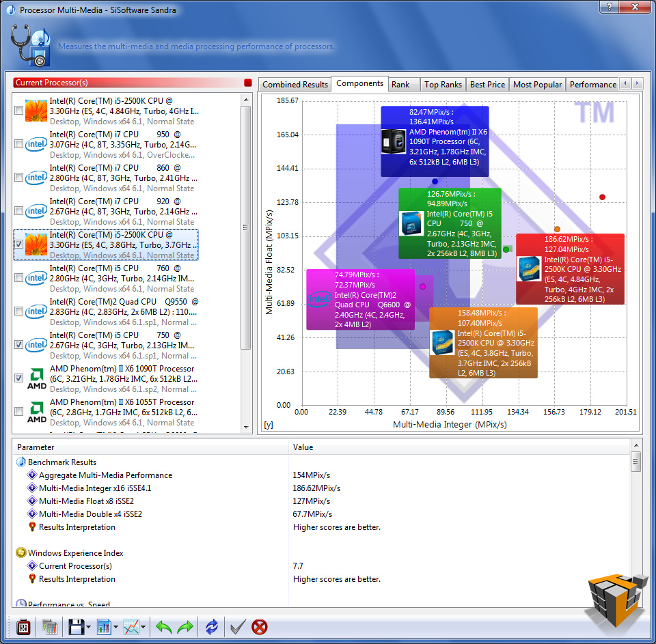Click processor list scroll-up arrow

coord(245,100)
